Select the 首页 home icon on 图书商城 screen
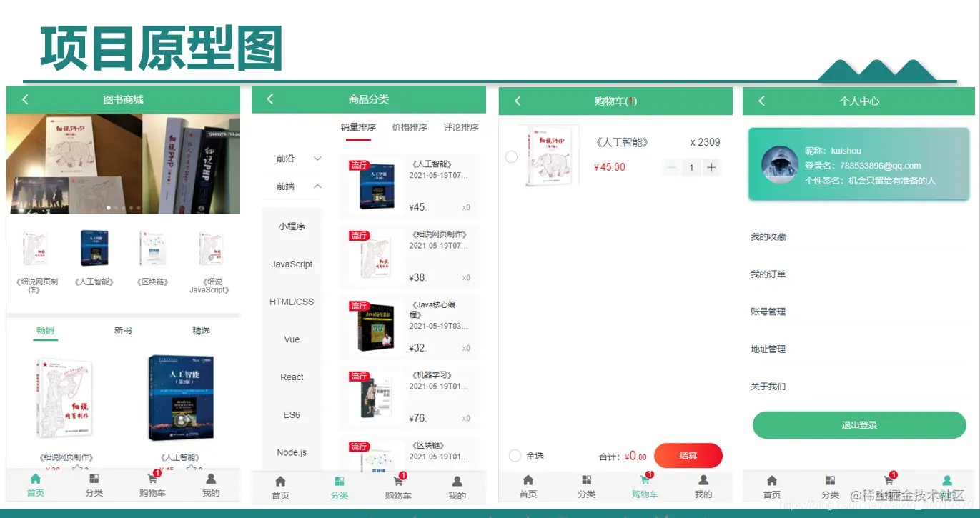This screenshot has height=518, width=980. 35,479
